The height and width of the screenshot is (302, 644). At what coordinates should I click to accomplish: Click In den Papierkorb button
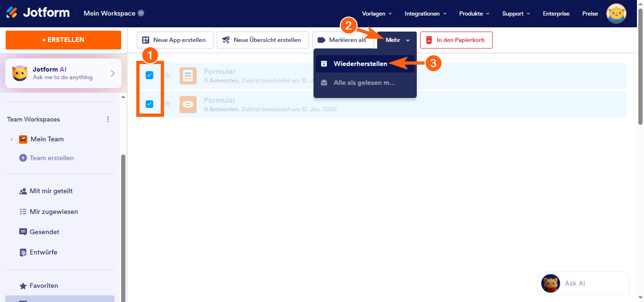click(456, 40)
